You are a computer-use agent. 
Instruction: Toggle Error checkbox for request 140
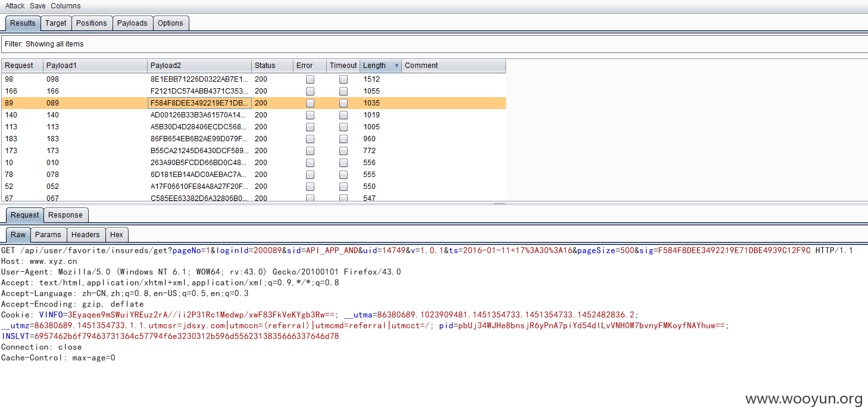(x=310, y=115)
